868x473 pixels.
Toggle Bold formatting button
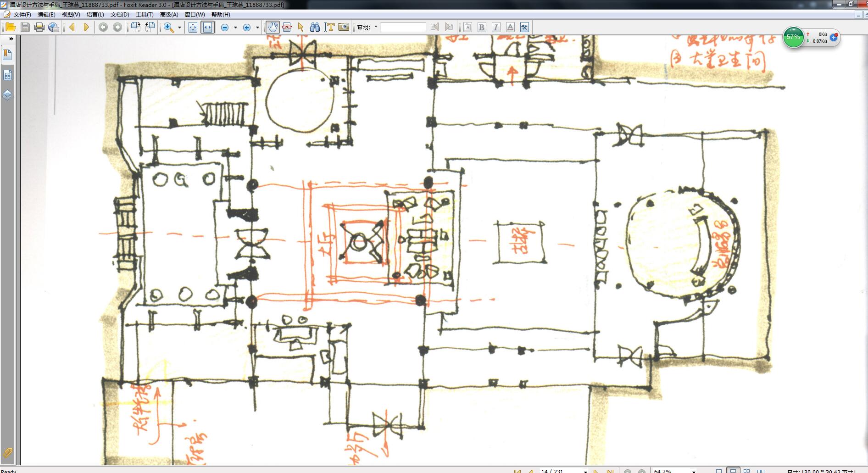pos(482,28)
